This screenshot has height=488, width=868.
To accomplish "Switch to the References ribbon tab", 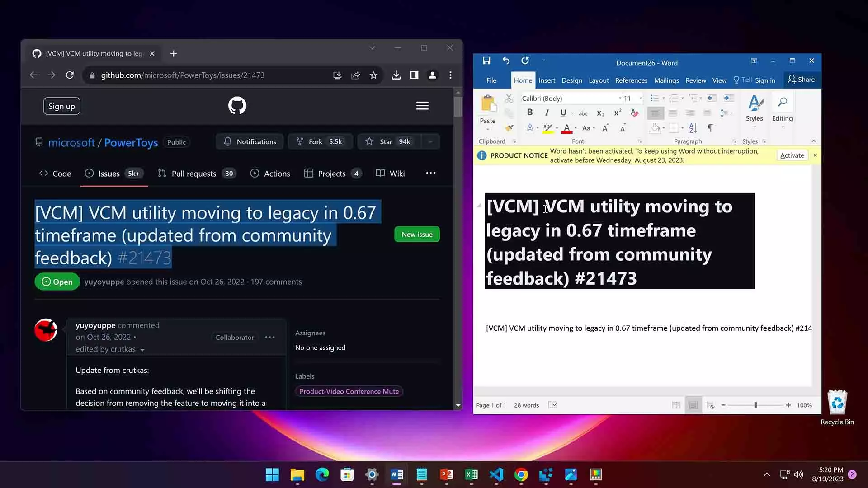I will (x=631, y=80).
